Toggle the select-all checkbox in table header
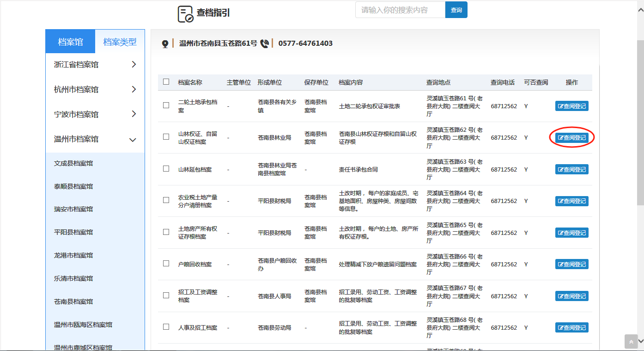 (x=166, y=82)
